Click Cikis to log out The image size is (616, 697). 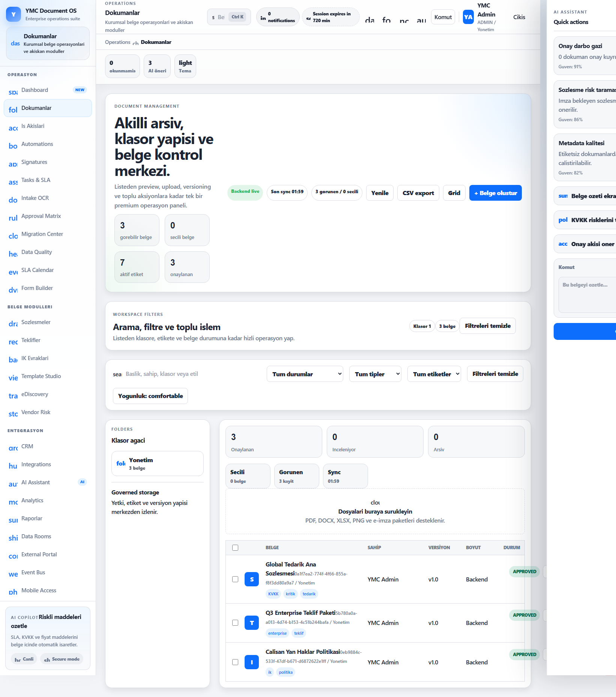[519, 17]
